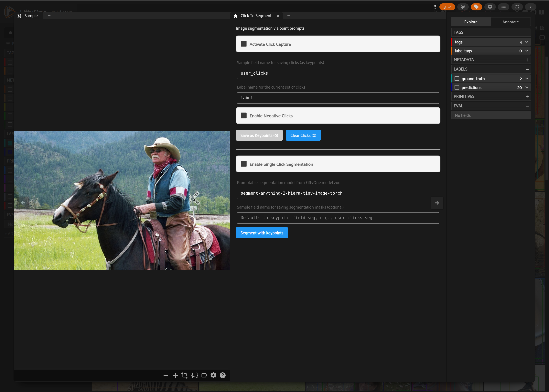This screenshot has width=549, height=392.
Task: Click the crop to content icon
Action: click(x=185, y=375)
